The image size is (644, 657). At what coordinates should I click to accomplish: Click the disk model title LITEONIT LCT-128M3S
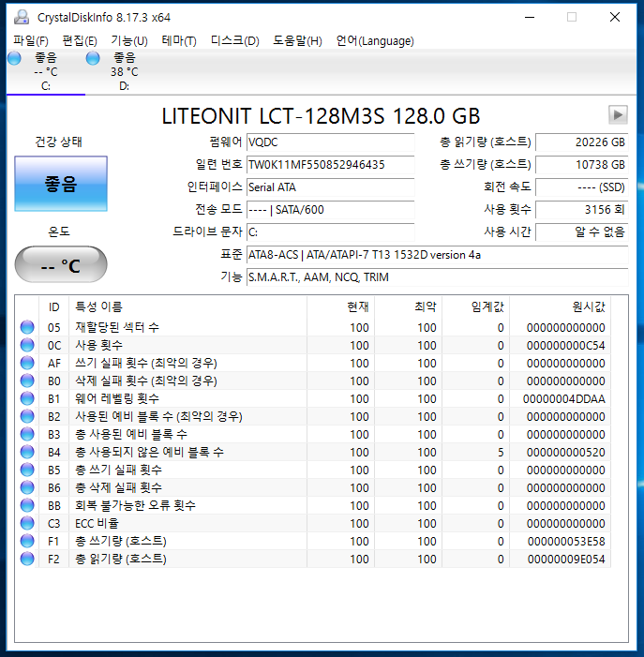pyautogui.click(x=321, y=116)
